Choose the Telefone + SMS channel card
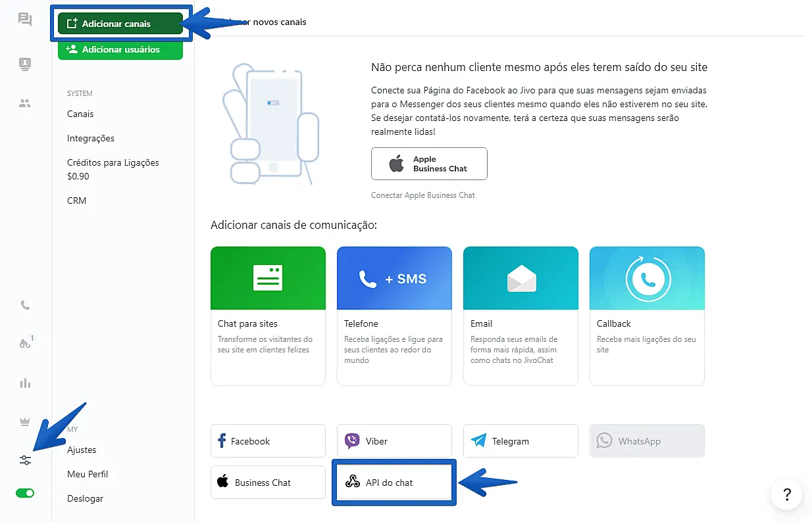 (x=394, y=316)
